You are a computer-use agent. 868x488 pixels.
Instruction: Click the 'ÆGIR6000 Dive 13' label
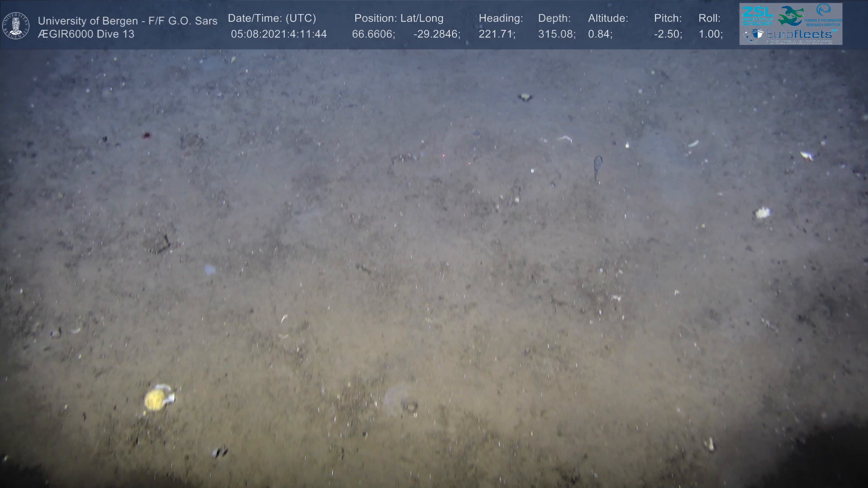click(x=86, y=34)
